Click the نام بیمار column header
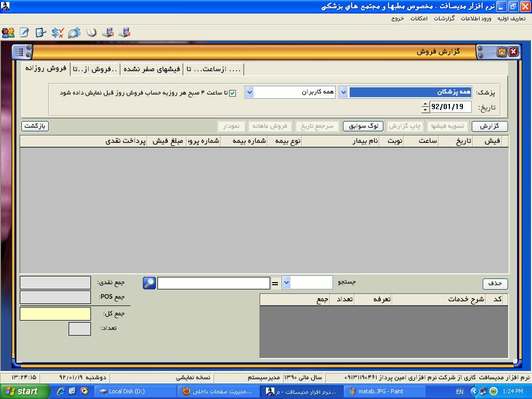 (x=340, y=141)
